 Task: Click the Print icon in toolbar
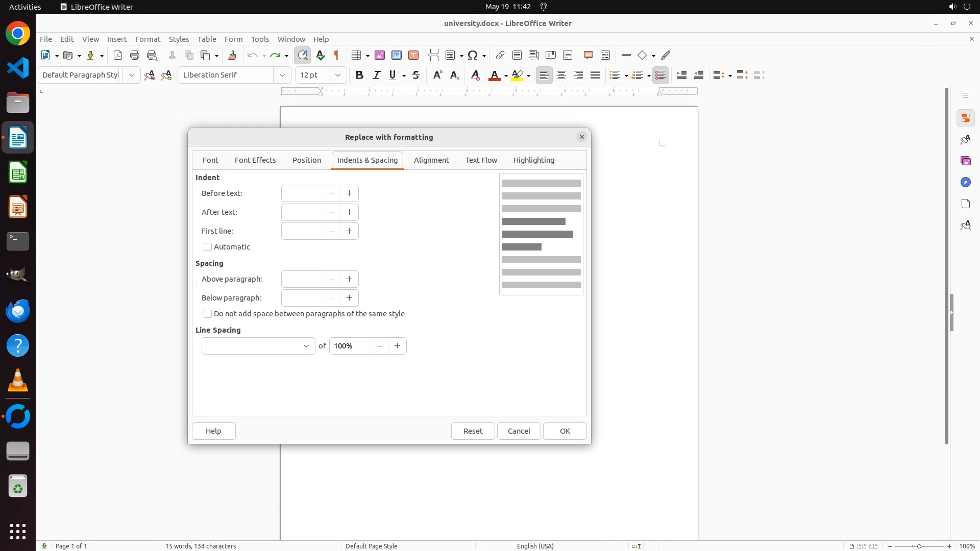click(x=135, y=55)
